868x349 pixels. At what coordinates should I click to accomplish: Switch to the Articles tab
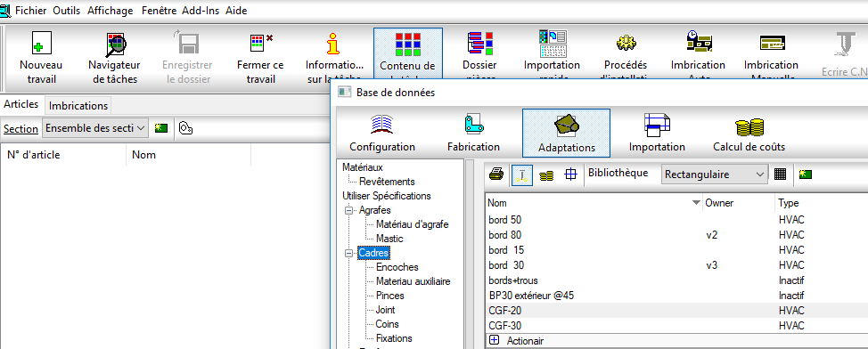click(x=21, y=104)
